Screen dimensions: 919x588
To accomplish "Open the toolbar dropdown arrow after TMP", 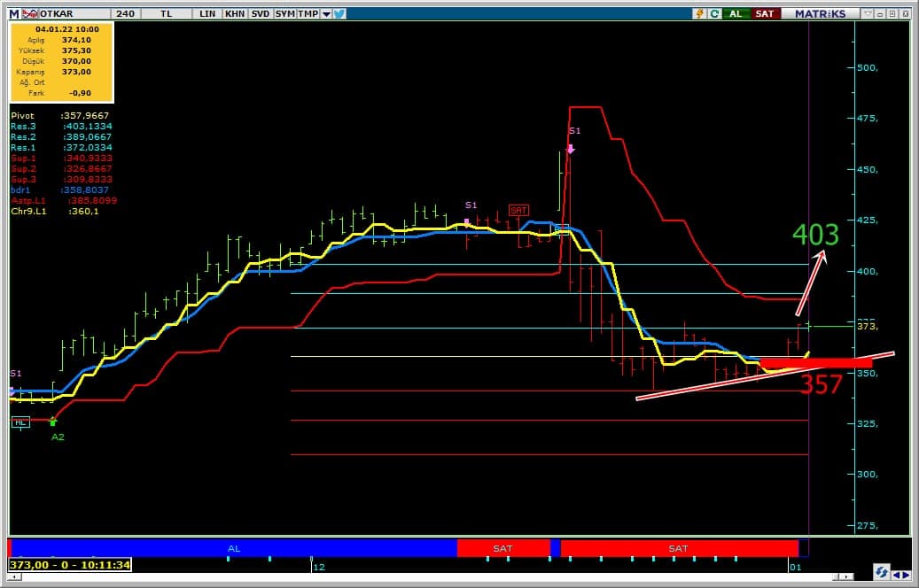I will pos(327,13).
